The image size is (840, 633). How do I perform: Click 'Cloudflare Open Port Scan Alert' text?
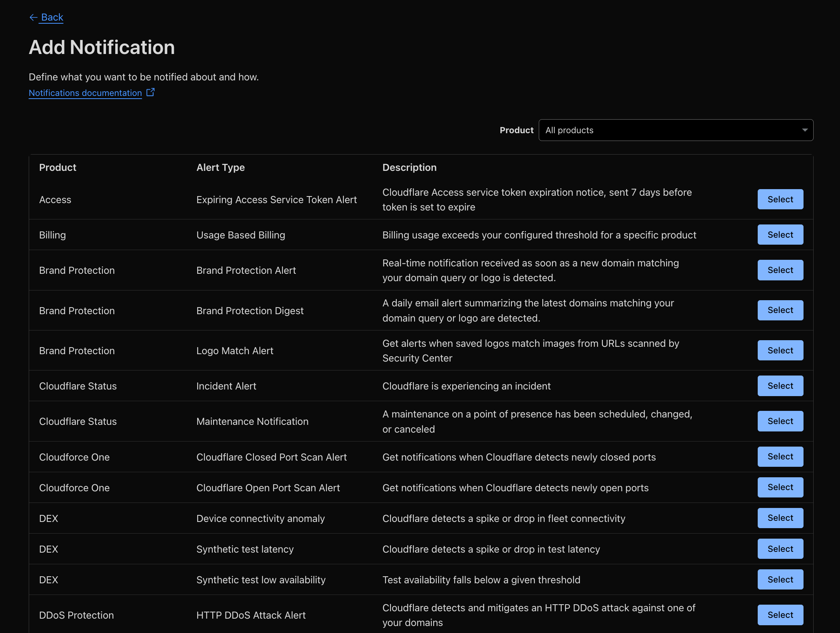pos(268,488)
